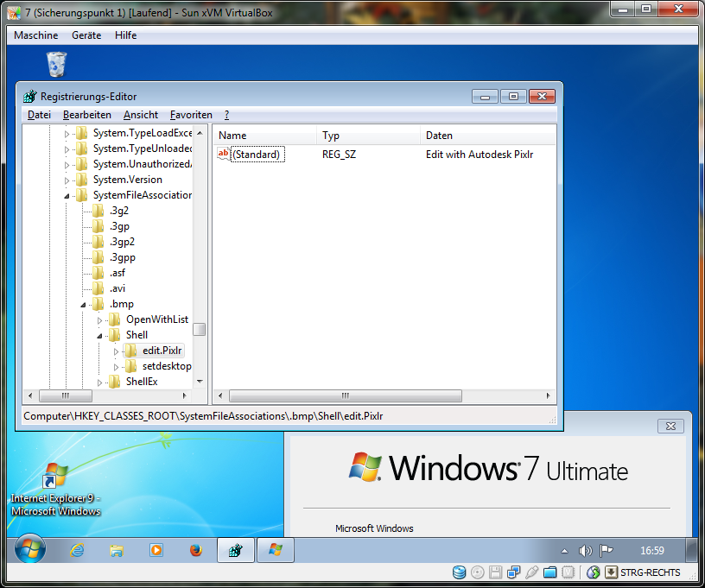The height and width of the screenshot is (588, 705).
Task: Open Windows Explorer from taskbar
Action: [x=117, y=550]
